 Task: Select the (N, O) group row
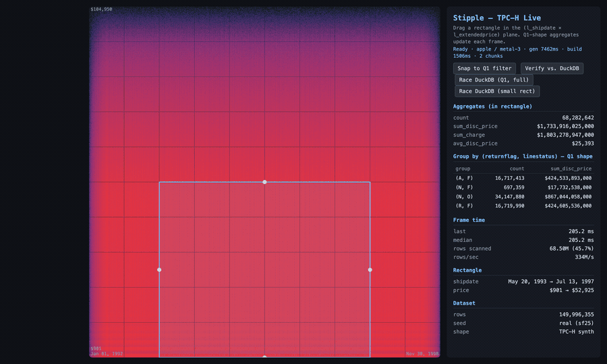(x=523, y=197)
